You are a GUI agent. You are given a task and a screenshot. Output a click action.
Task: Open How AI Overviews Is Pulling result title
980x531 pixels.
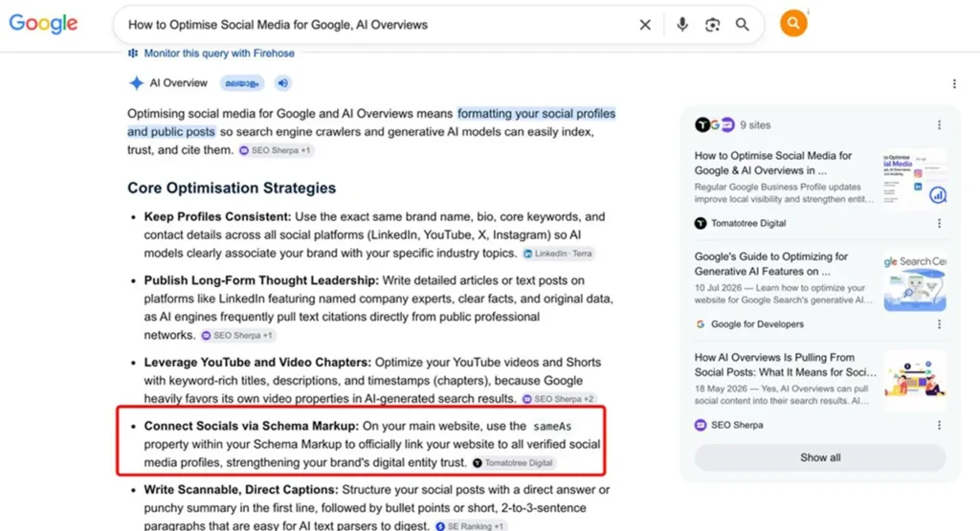(785, 365)
